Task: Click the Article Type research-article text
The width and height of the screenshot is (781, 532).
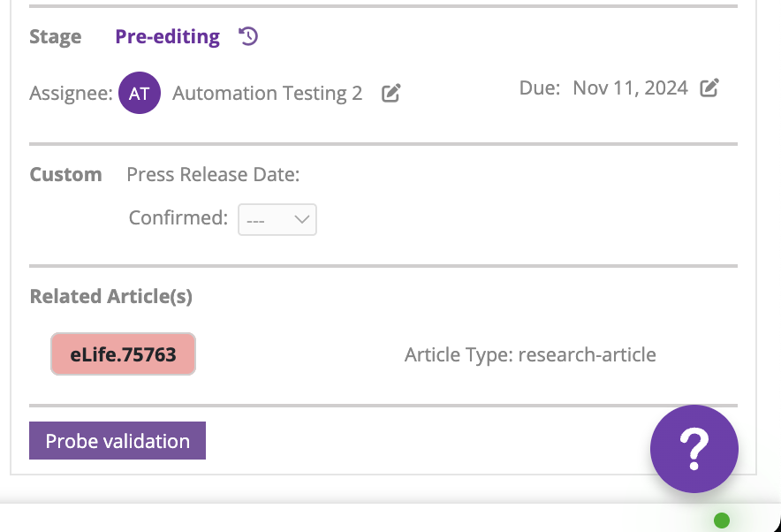Action: pyautogui.click(x=530, y=355)
